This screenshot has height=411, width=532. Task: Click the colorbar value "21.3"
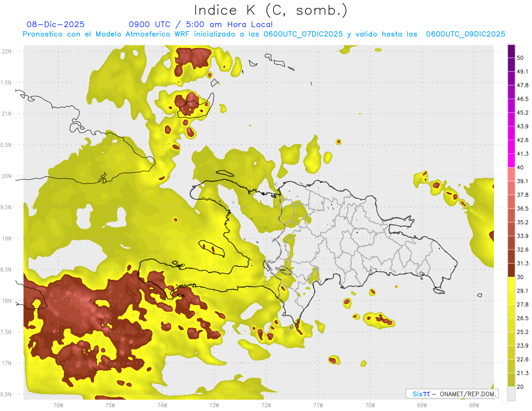pos(523,373)
